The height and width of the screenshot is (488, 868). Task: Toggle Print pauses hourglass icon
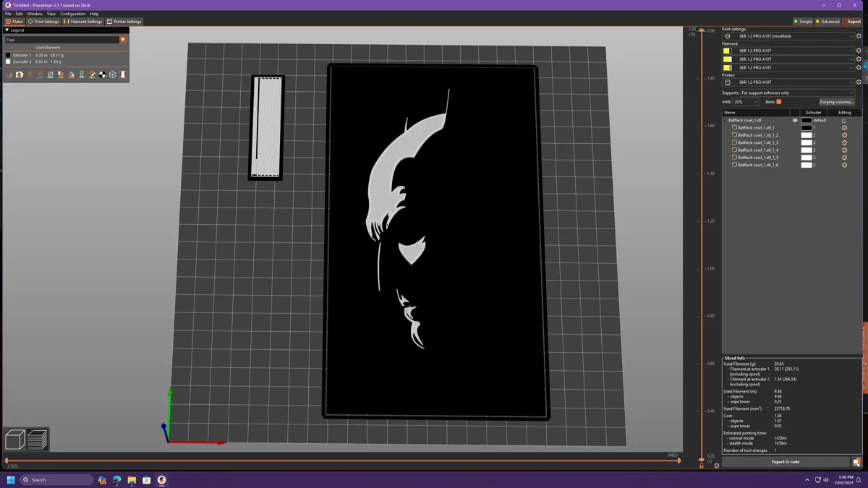[82, 74]
